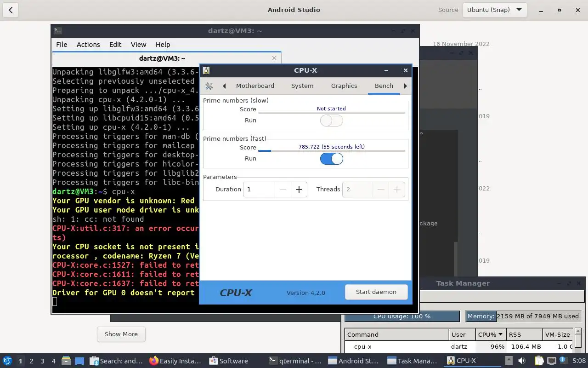
Task: Open the Source dropdown Ubuntu (Snap)
Action: [x=494, y=10]
